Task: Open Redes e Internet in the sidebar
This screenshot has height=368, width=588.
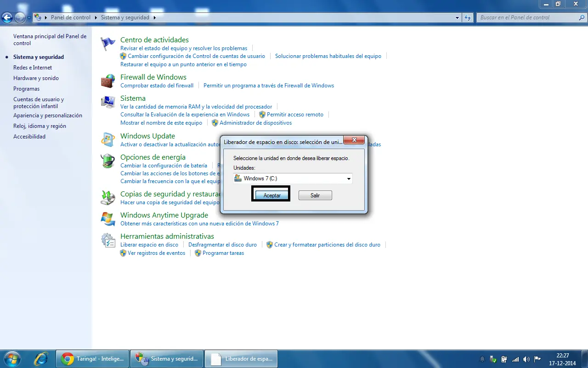Action: [x=33, y=68]
